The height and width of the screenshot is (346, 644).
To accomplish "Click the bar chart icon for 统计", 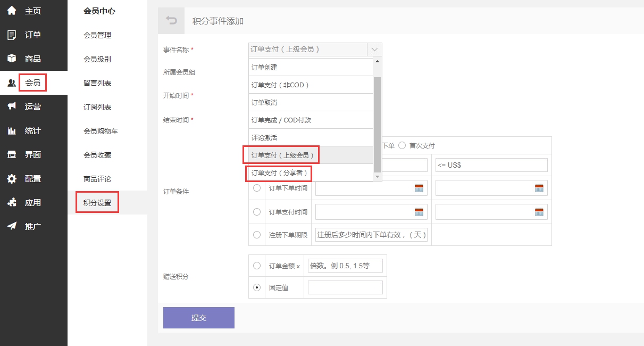I will tap(12, 130).
